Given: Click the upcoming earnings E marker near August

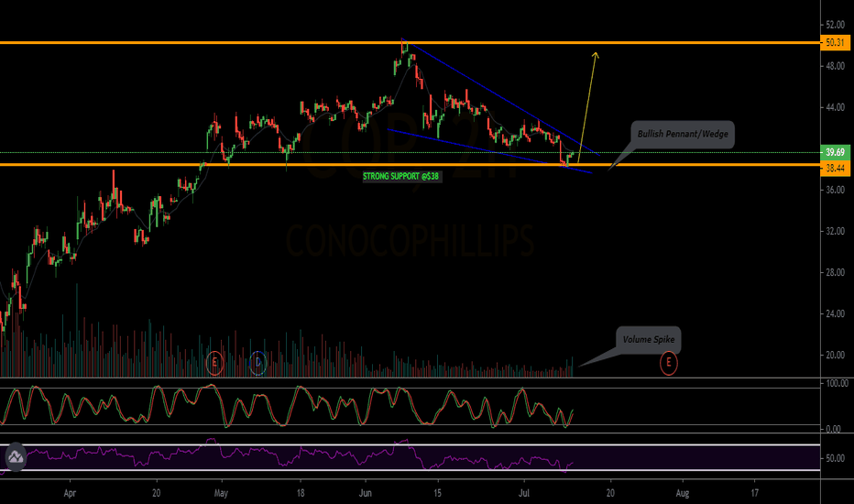Looking at the screenshot, I should point(668,363).
